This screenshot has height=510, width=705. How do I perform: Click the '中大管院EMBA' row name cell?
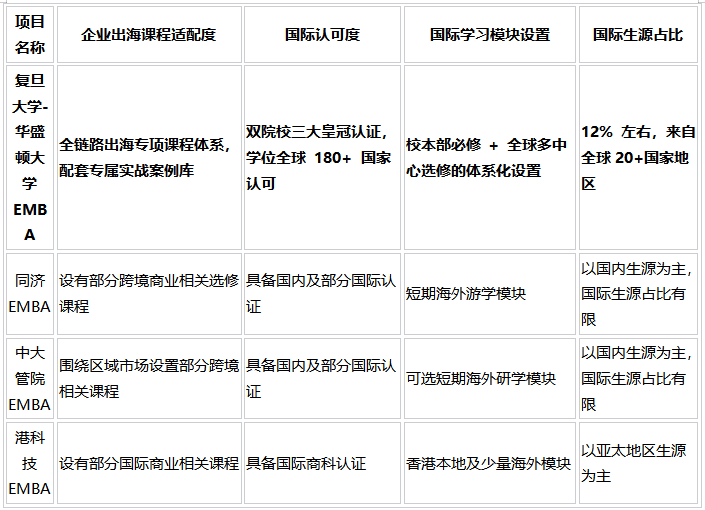pyautogui.click(x=30, y=378)
